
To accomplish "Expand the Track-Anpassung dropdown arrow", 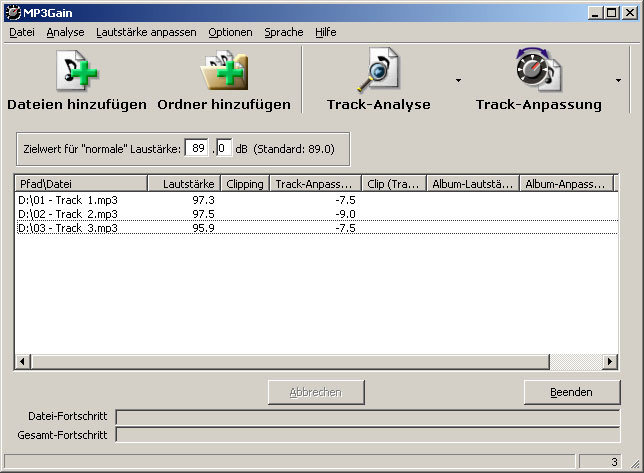I will [618, 80].
